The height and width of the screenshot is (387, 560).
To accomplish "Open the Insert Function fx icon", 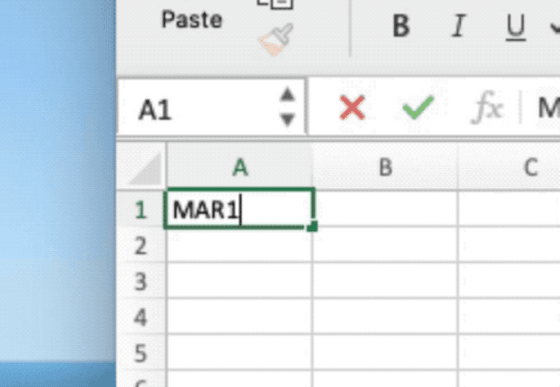I will [x=487, y=107].
